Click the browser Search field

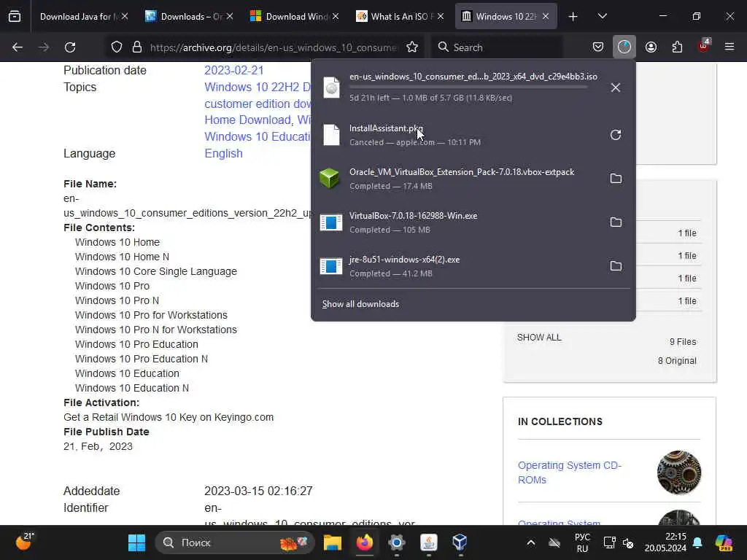(498, 47)
